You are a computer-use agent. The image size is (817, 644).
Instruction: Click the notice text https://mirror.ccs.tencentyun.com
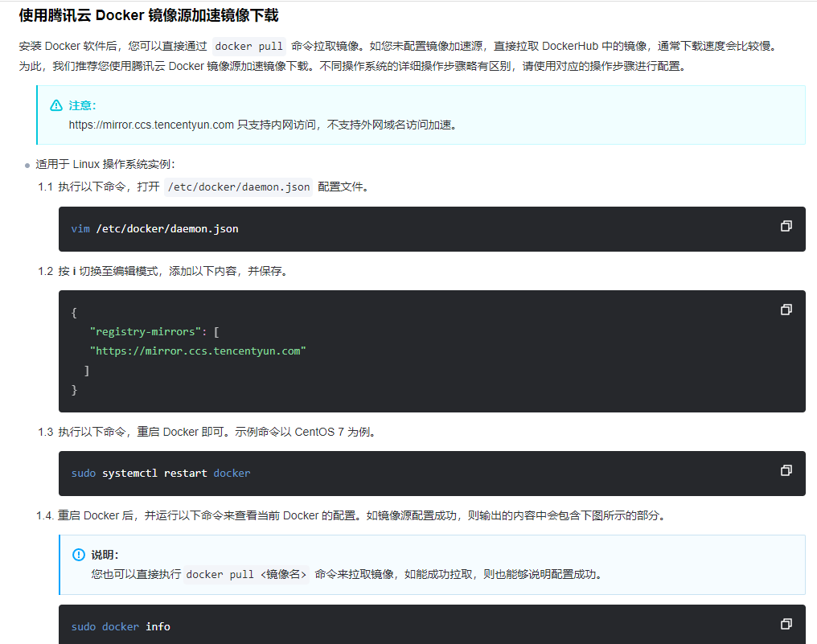click(x=151, y=125)
